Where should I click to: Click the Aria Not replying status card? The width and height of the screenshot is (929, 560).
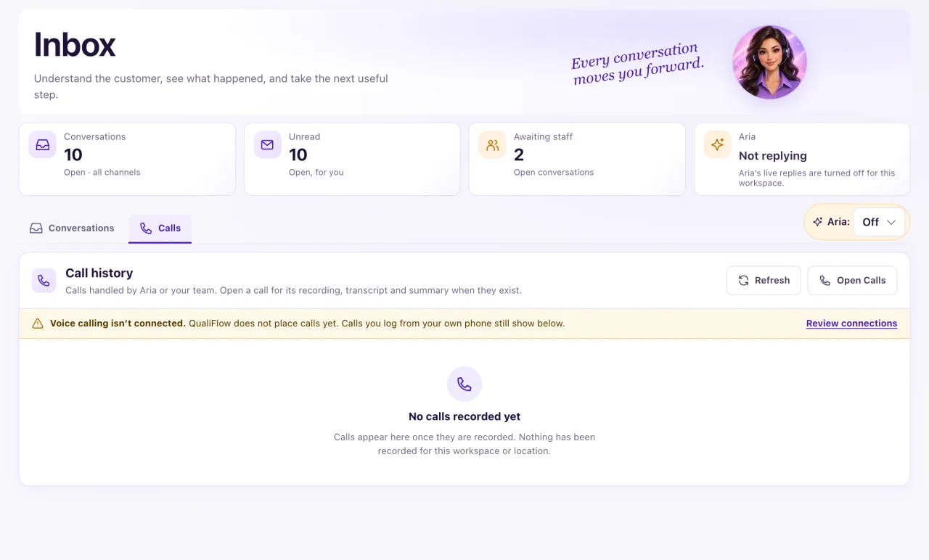pos(802,159)
